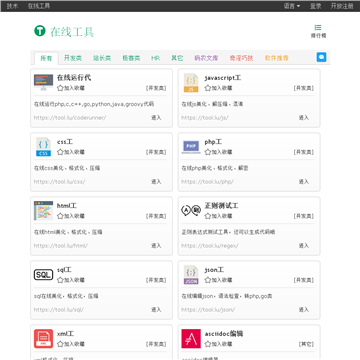
Task: Click the 在线工具 page heading
Action: click(72, 32)
